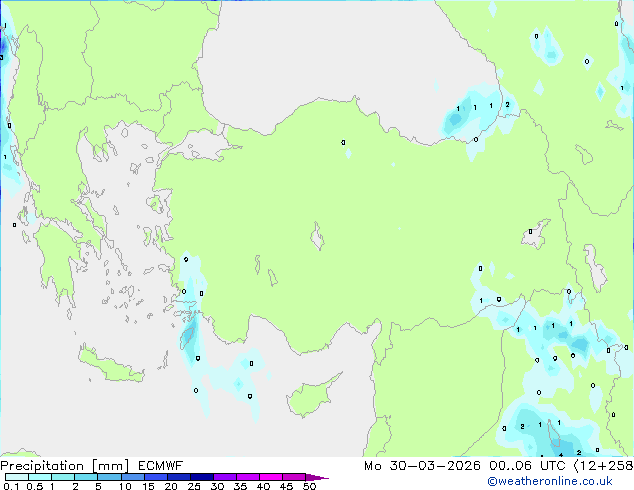Select the 45–50 mm legend swatch

294,477
